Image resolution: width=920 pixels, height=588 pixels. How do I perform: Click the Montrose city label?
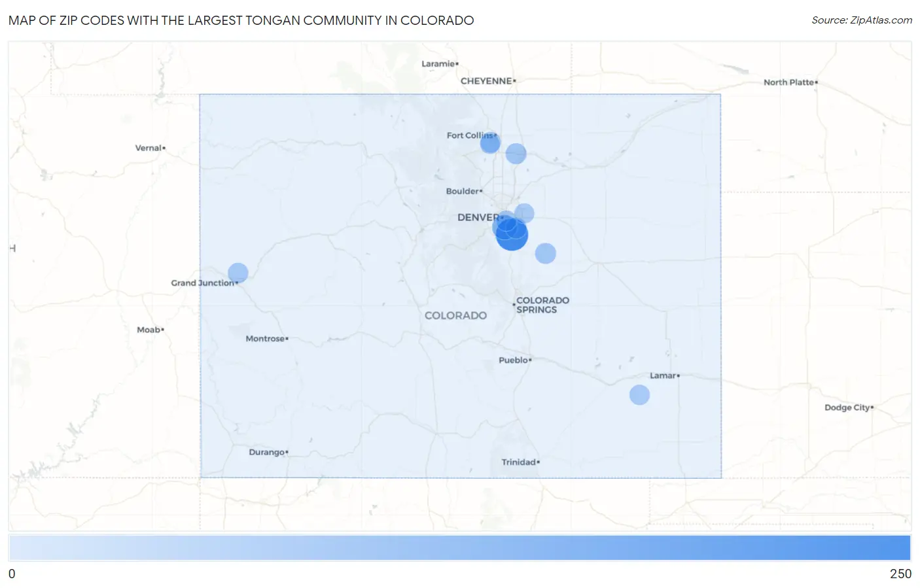click(x=266, y=338)
